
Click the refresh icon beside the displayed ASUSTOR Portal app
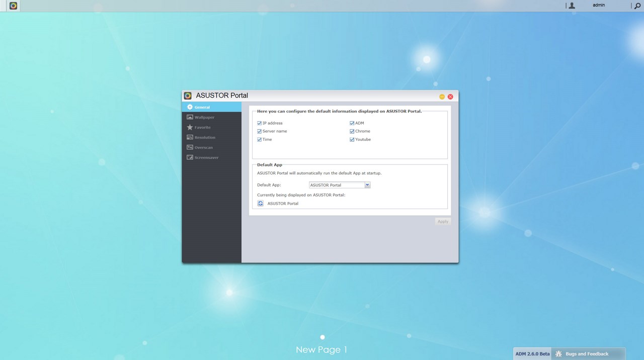pyautogui.click(x=260, y=203)
